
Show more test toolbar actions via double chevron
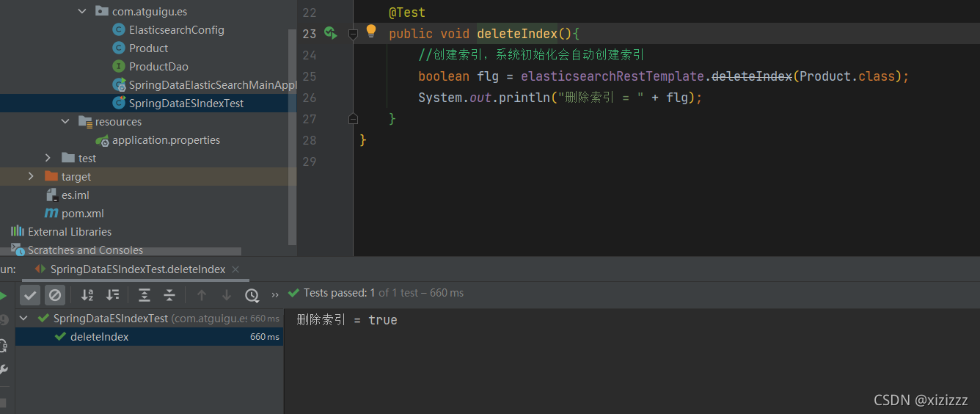tap(275, 295)
